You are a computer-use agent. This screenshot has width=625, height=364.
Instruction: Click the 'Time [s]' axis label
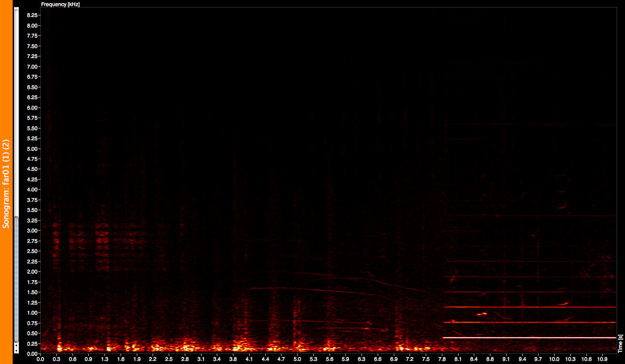(x=620, y=343)
